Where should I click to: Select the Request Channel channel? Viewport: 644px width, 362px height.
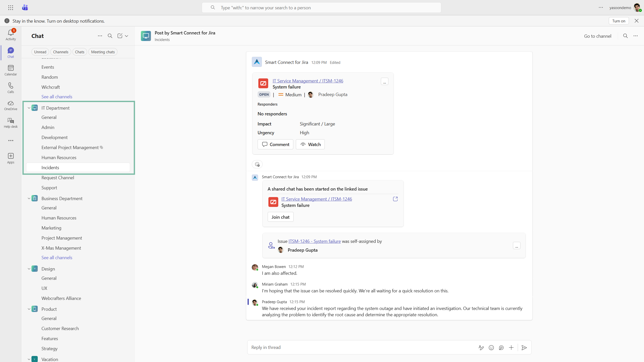click(x=58, y=177)
